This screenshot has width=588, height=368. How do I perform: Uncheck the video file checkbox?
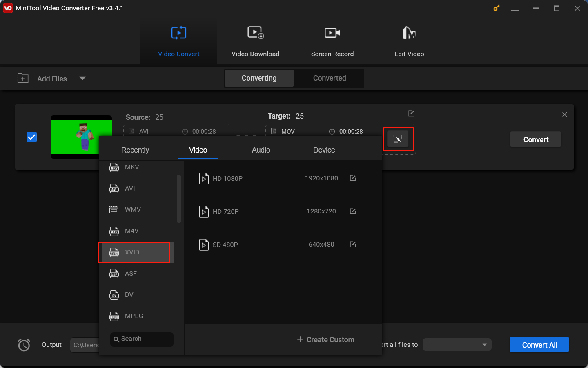pos(31,137)
